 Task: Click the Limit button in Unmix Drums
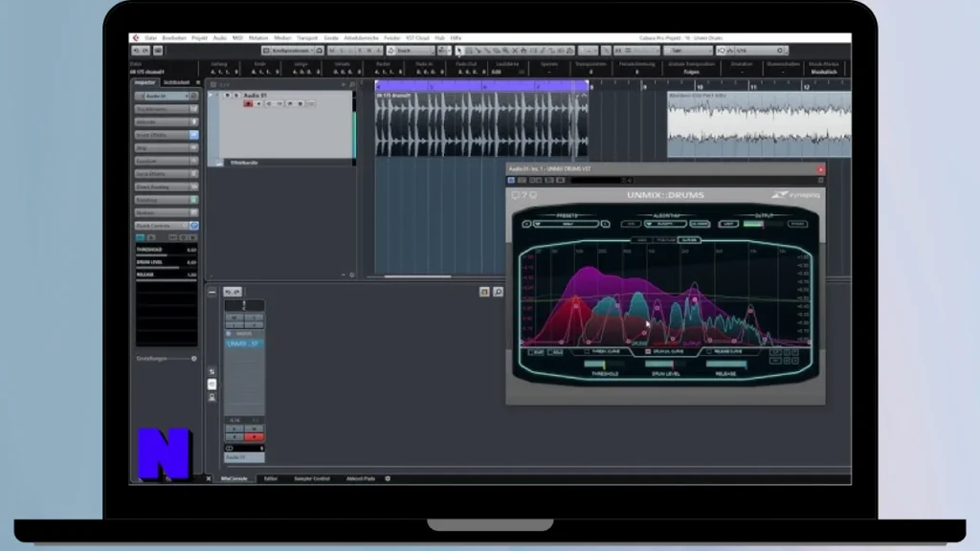pos(728,224)
